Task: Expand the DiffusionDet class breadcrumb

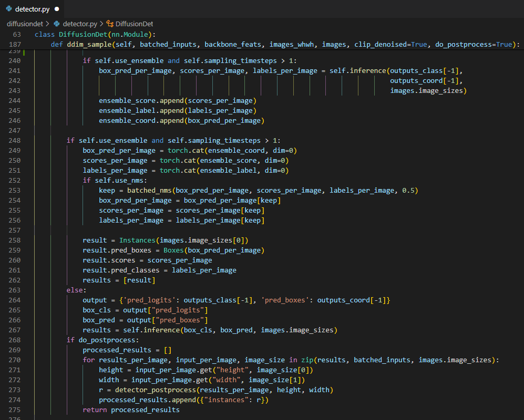Action: [134, 24]
